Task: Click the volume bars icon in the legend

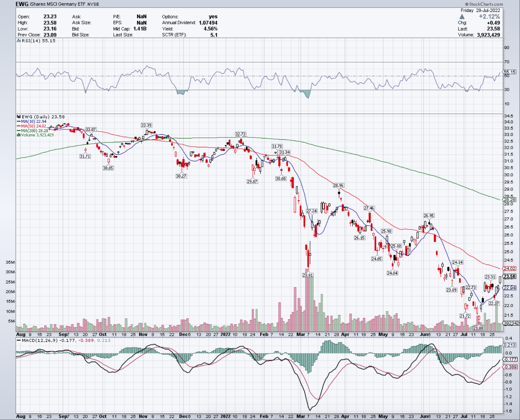Action: 19,135
